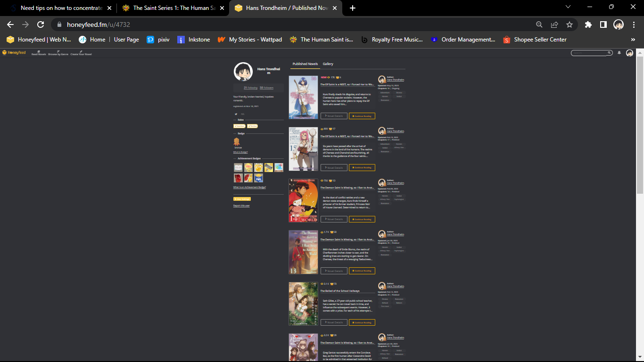Screen dimensions: 644x362
Task: Click the Twitter icon on the profile
Action: point(236,114)
